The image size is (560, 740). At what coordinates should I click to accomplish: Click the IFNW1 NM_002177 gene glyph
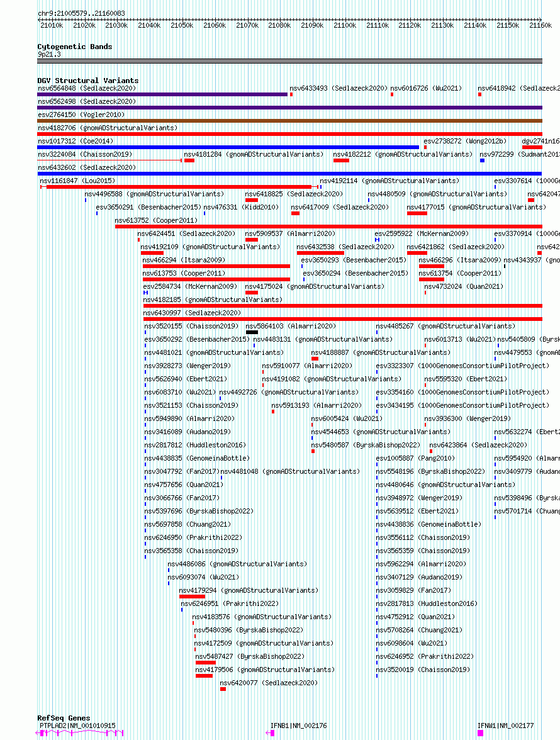(480, 733)
